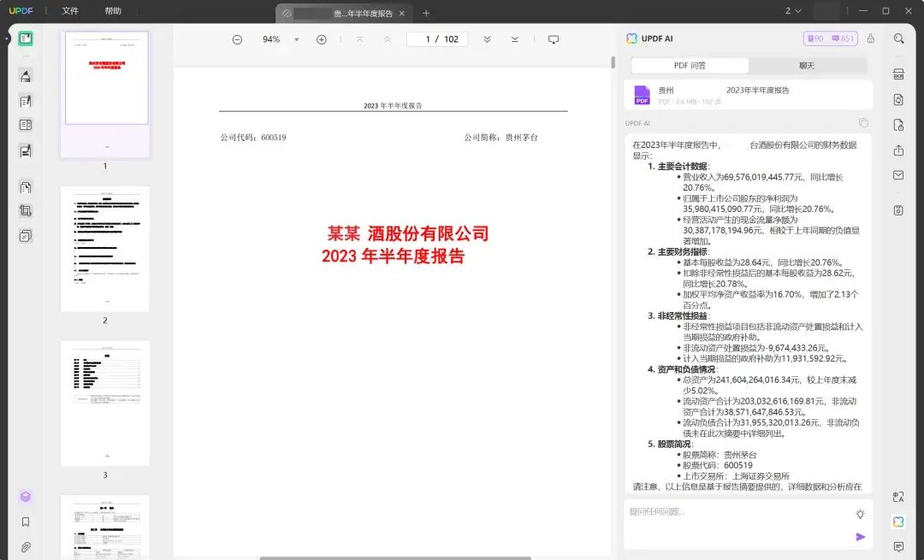Open the Bookmarks panel
The height and width of the screenshot is (560, 924).
pos(26,522)
